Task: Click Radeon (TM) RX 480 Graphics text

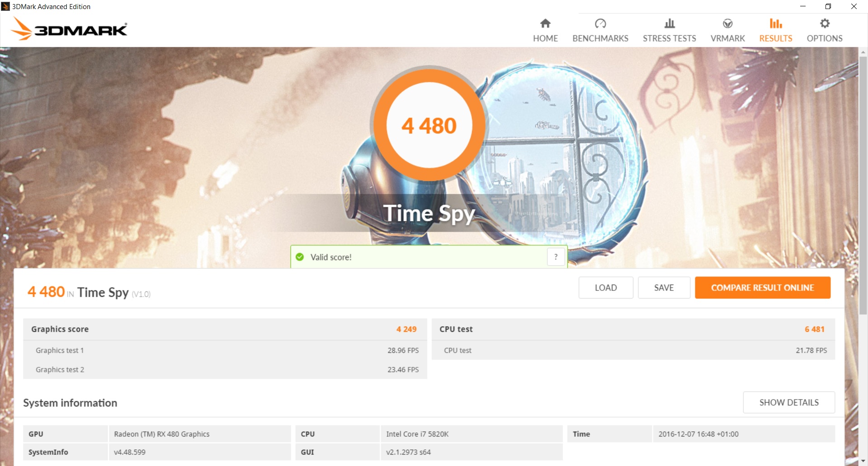Action: [162, 434]
